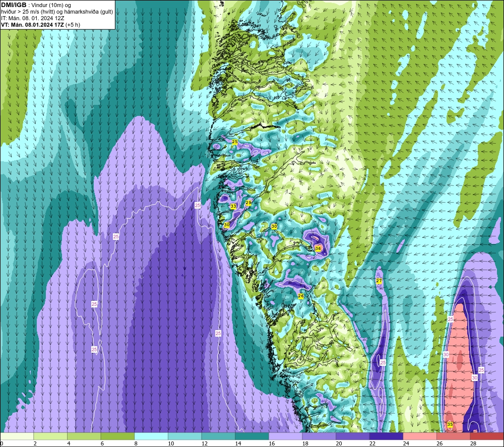Click the legend scale number 4
Screen dimensions: 504x447
coord(69,444)
